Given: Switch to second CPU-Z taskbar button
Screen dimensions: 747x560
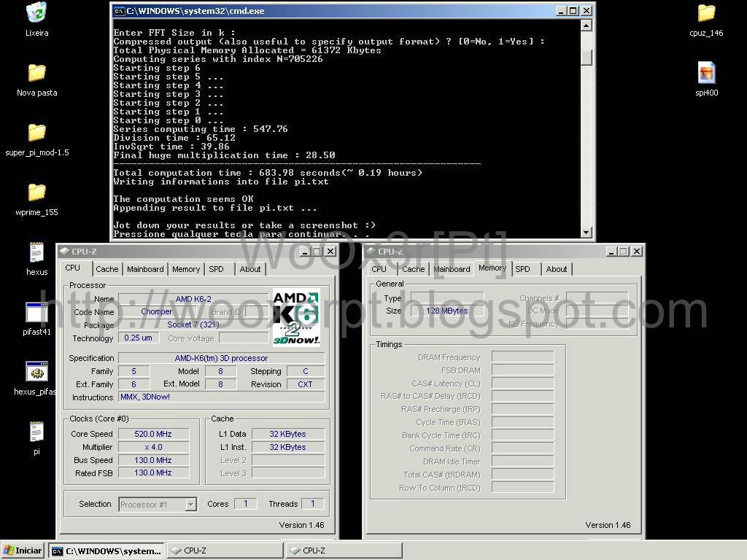Looking at the screenshot, I should [x=344, y=551].
